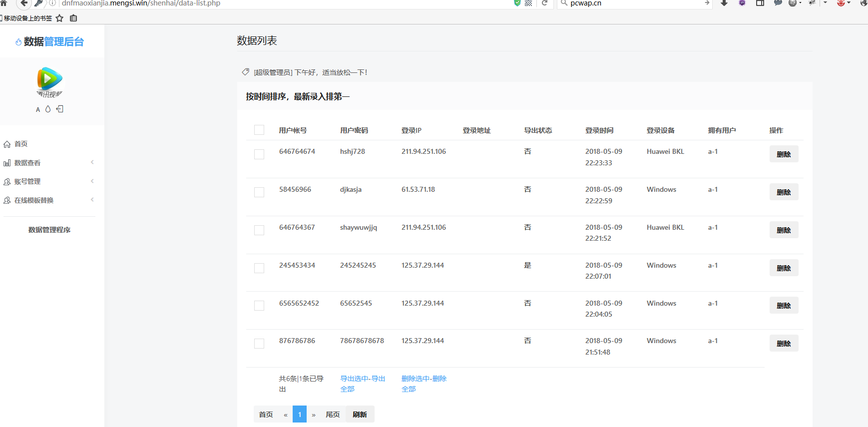
Task: Check the row for account 646764674
Action: (x=259, y=154)
